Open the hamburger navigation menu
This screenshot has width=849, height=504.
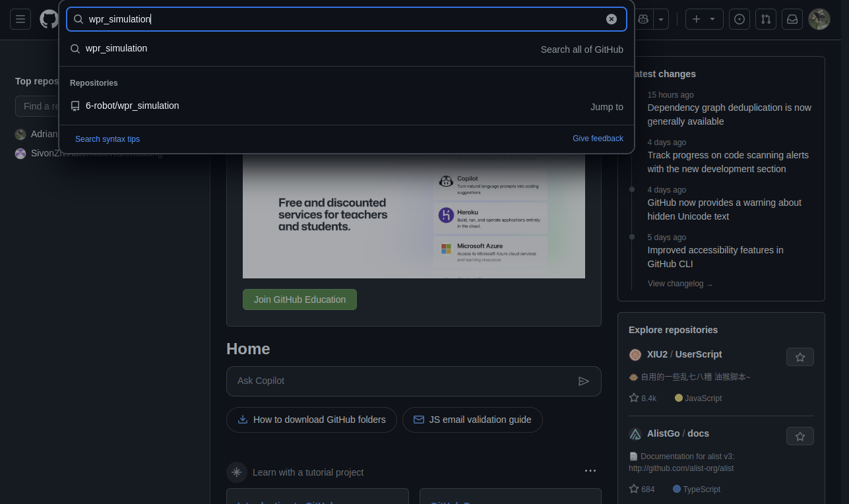20,19
